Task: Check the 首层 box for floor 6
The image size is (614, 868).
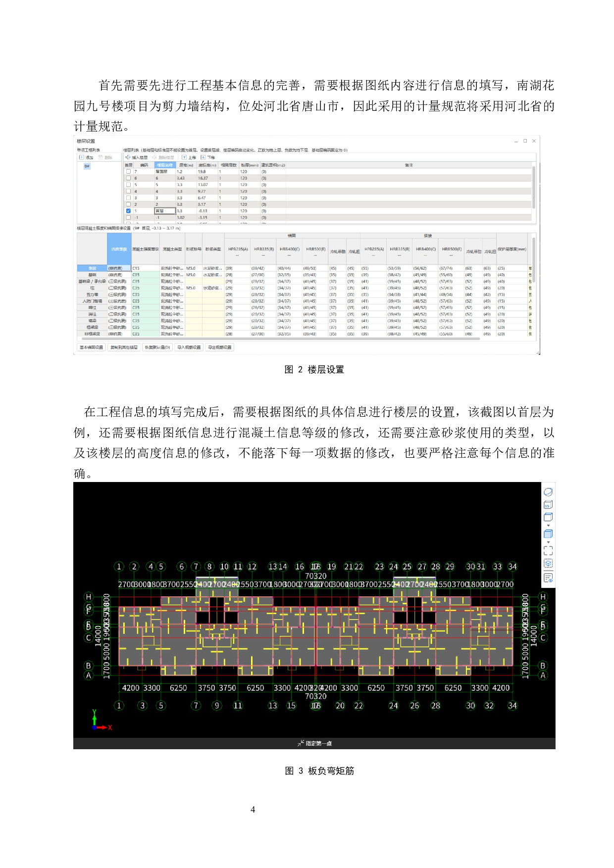Action: (128, 178)
